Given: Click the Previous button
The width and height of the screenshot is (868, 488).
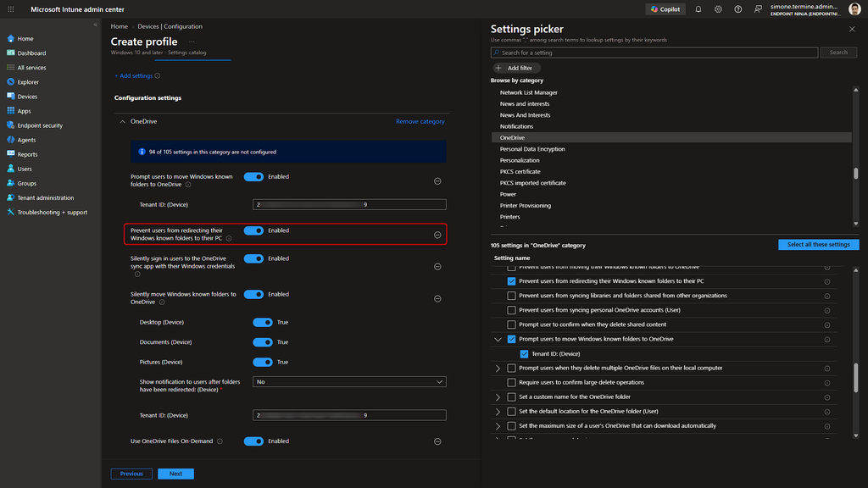Looking at the screenshot, I should pyautogui.click(x=131, y=474).
